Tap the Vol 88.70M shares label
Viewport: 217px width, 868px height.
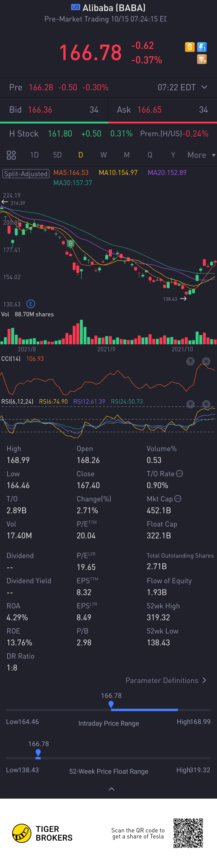(x=28, y=314)
